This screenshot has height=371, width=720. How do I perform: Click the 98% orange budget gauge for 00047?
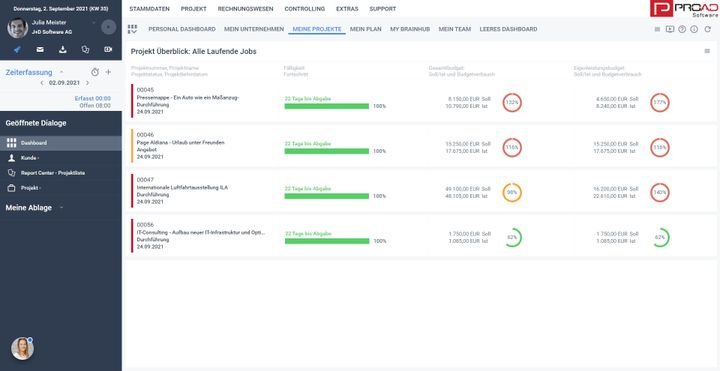point(512,192)
